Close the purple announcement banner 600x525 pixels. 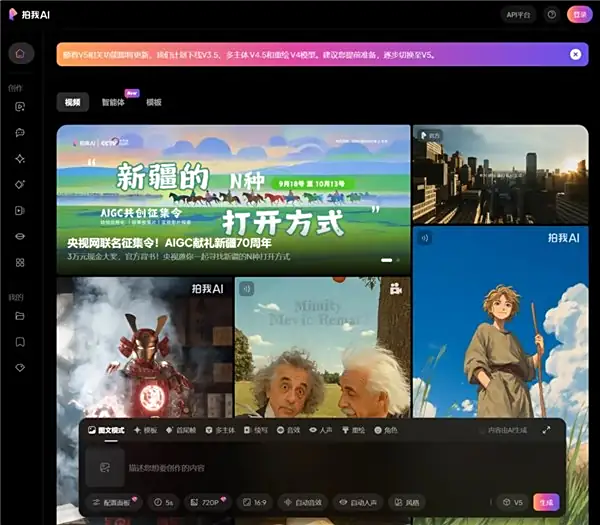coord(575,54)
